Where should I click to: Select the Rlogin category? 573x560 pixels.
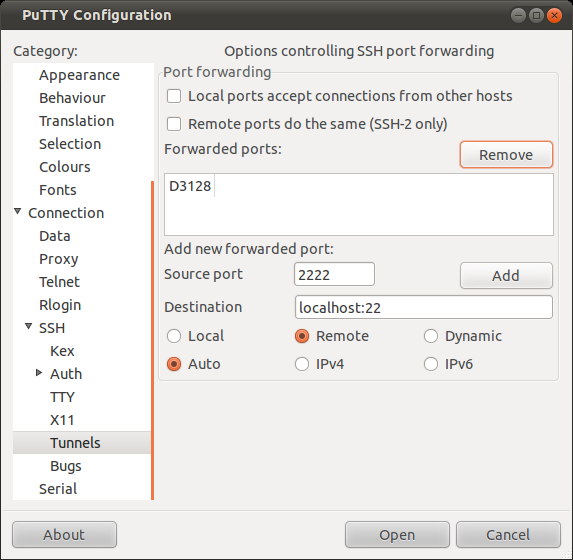(60, 305)
